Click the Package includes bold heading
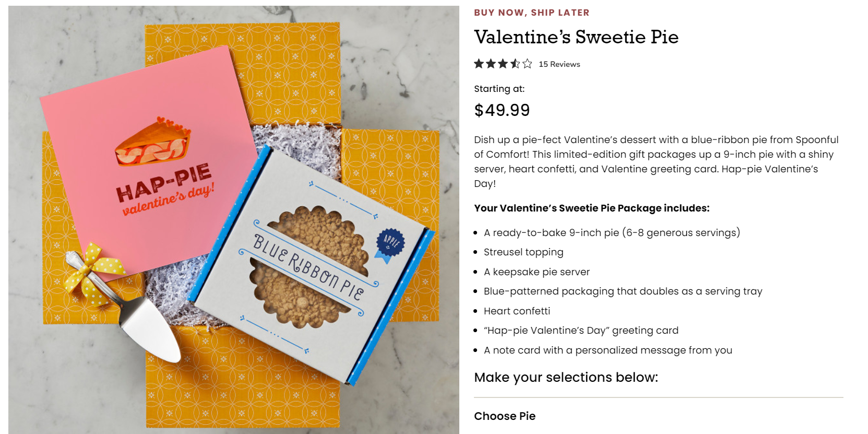The width and height of the screenshot is (868, 434). tap(591, 208)
